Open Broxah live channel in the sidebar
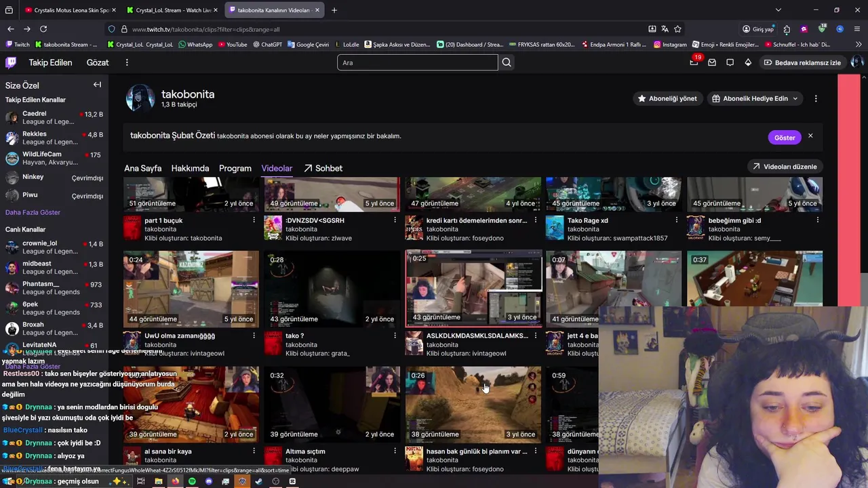The width and height of the screenshot is (868, 488). 54,328
